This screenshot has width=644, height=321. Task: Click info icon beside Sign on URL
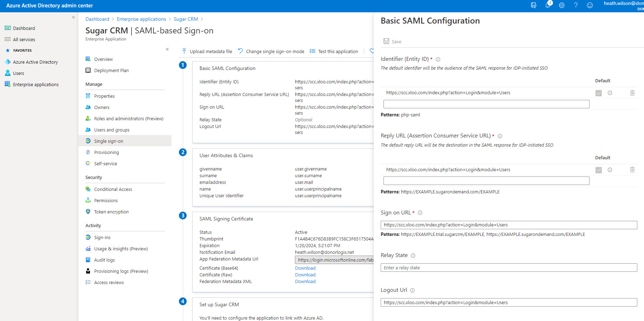pyautogui.click(x=420, y=213)
